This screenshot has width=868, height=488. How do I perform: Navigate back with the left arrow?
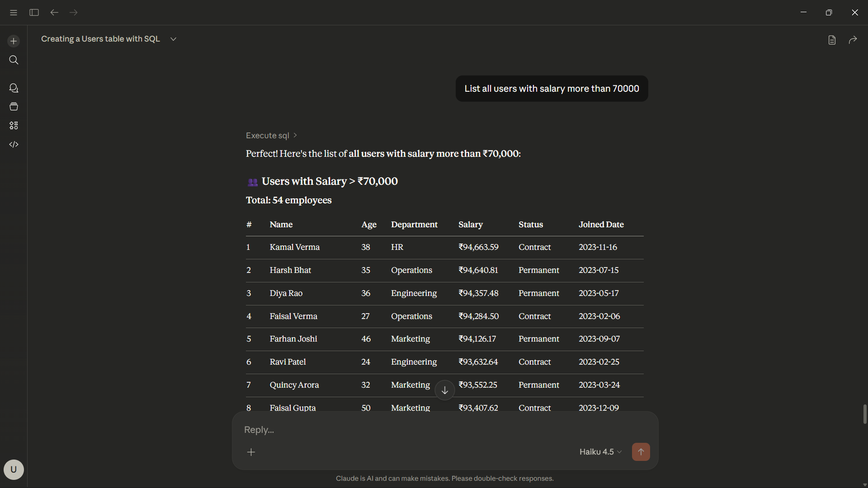54,12
